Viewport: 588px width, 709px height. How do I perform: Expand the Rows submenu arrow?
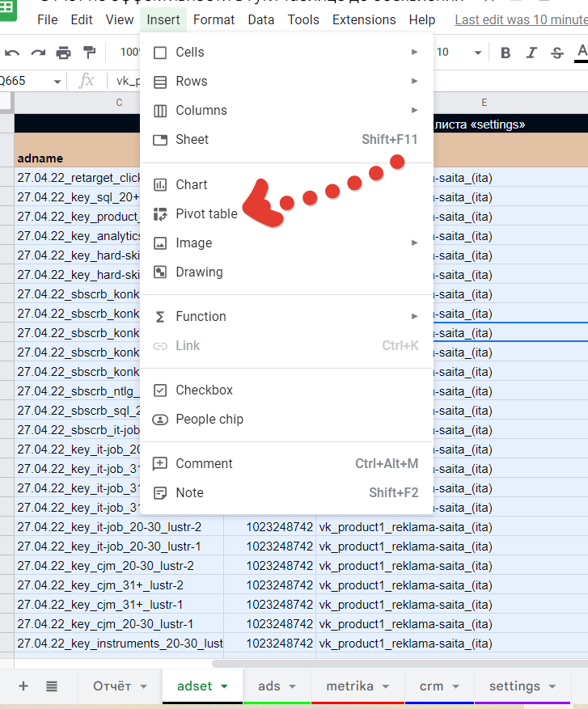pos(414,81)
